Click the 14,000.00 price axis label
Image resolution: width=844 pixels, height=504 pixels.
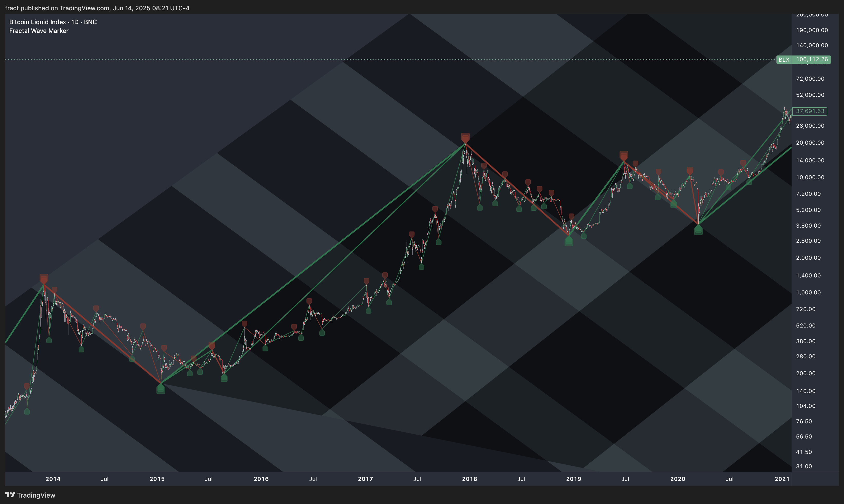tap(810, 160)
